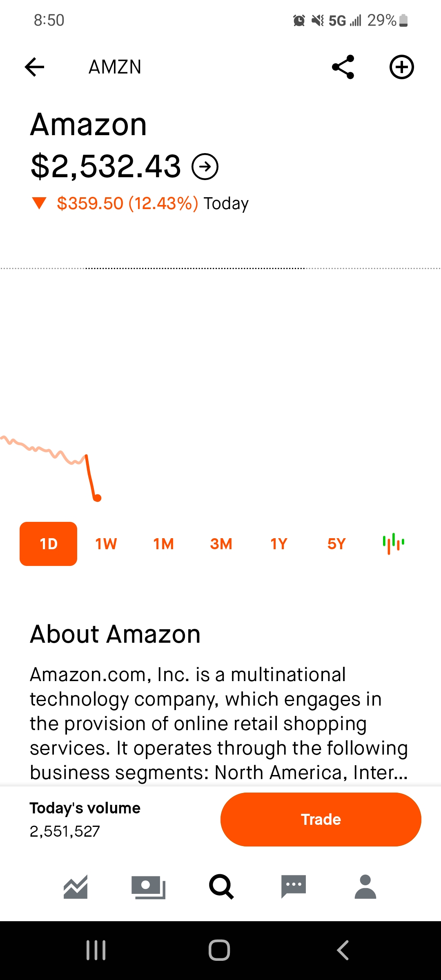Open the search tab in bottom navigation

click(x=221, y=887)
